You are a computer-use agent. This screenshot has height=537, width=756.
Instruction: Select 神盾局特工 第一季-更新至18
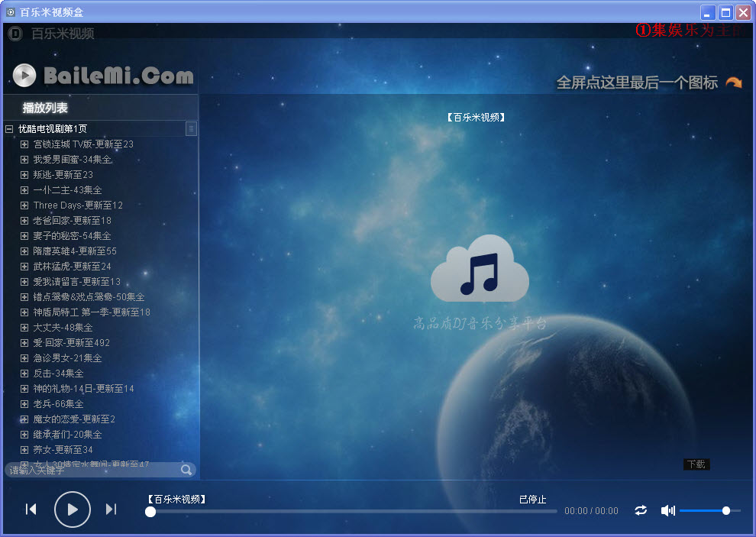tap(92, 312)
